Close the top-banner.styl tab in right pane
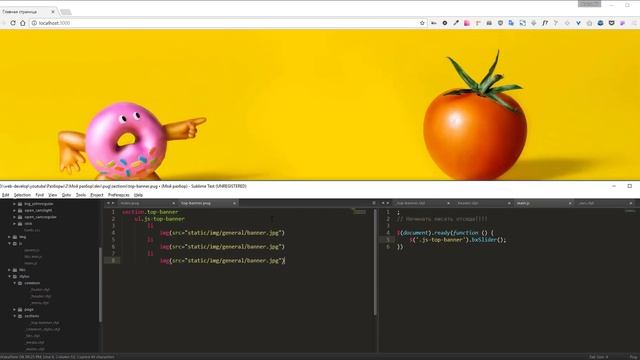640x360 pixels. click(x=448, y=203)
